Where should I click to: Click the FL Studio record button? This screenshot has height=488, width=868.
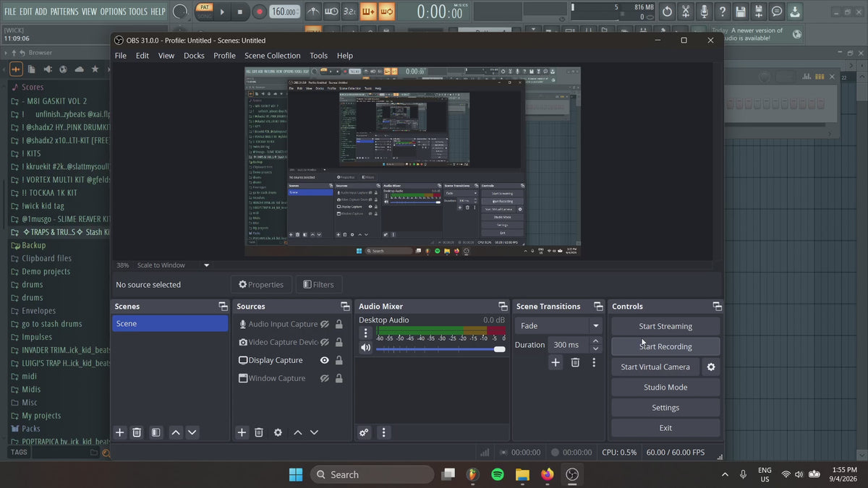[259, 12]
